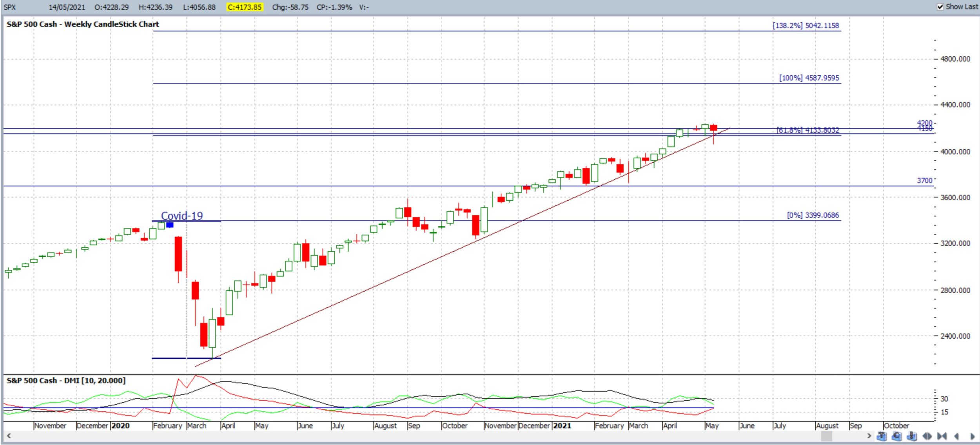
Task: Click the DMI axis value 30
Action: click(x=944, y=399)
